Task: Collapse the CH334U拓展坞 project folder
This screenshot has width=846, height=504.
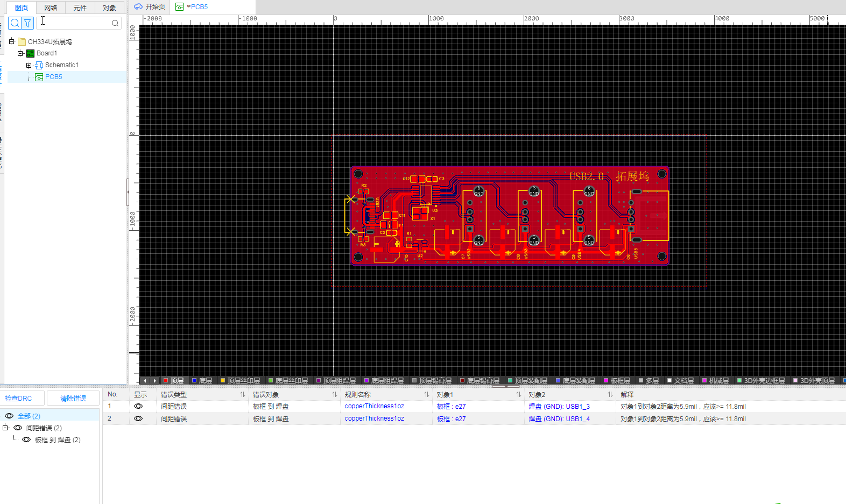Action: click(x=12, y=41)
